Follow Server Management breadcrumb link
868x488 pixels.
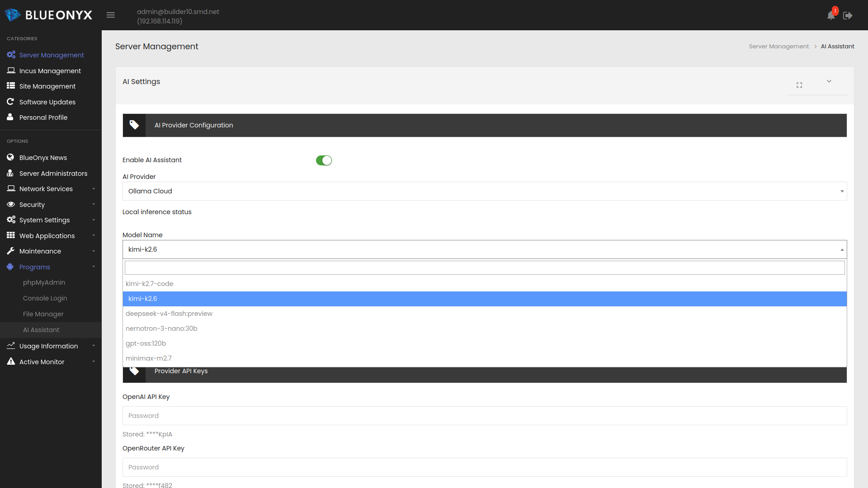click(x=778, y=47)
